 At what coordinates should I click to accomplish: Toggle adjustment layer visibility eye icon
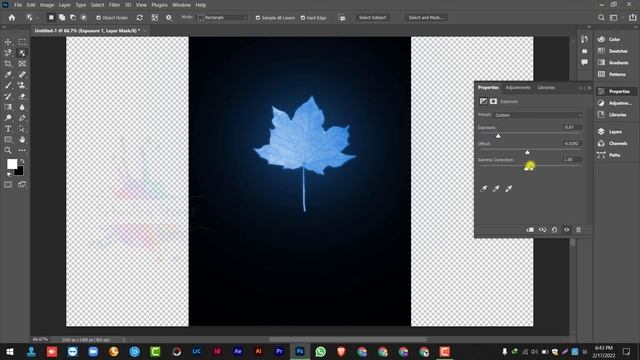point(567,230)
